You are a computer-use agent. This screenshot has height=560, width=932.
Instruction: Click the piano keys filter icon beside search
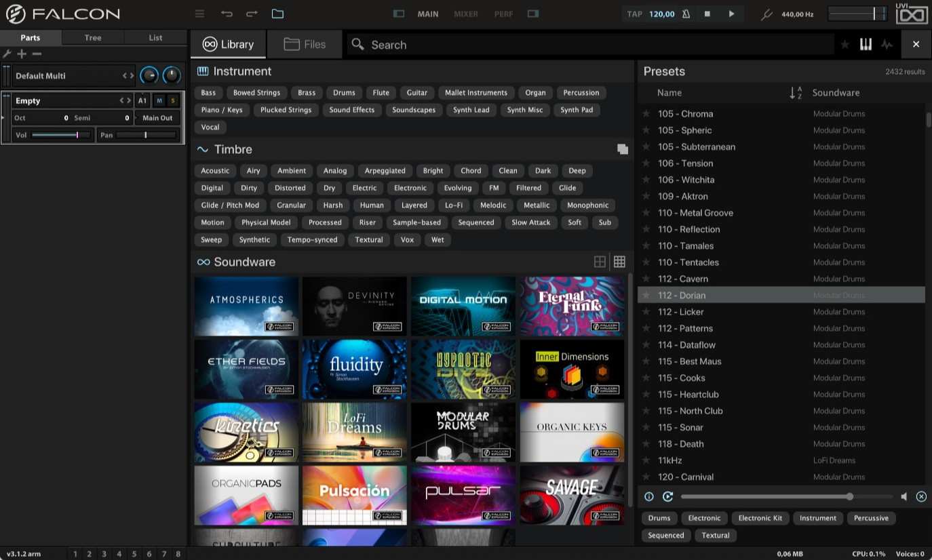866,44
